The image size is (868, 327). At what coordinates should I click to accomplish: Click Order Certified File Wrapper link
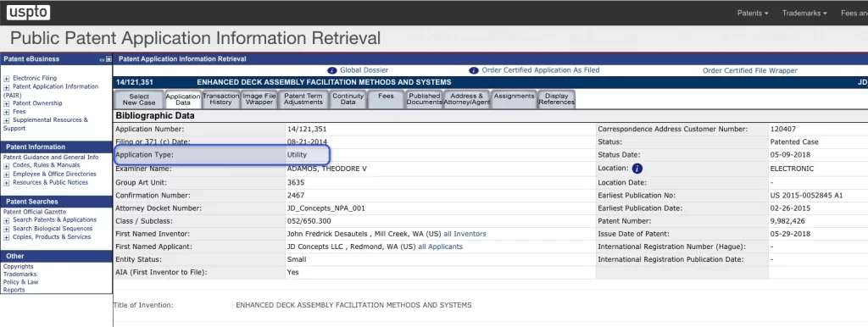click(750, 71)
